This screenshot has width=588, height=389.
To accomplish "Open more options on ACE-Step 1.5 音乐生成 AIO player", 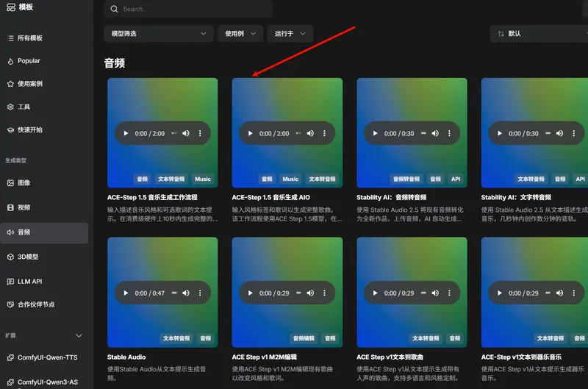I will (324, 133).
